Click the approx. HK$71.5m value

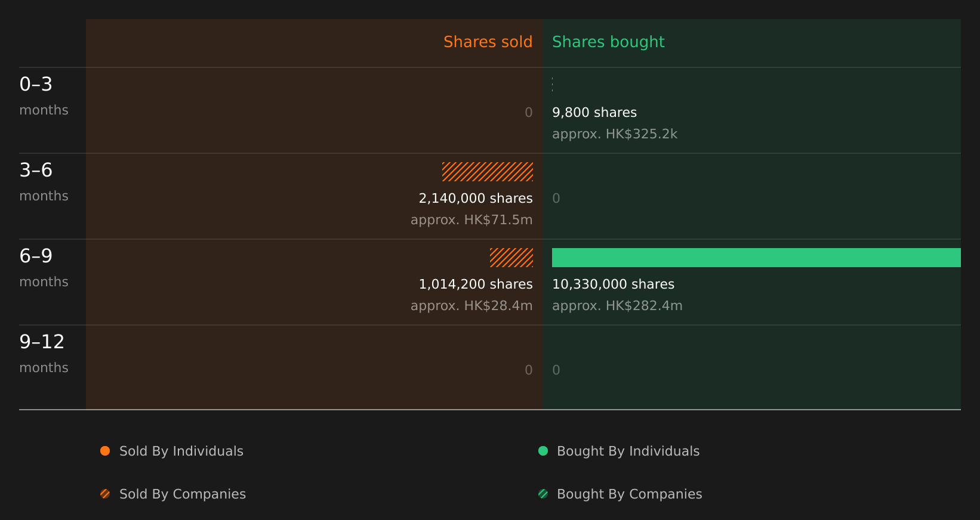tap(471, 220)
